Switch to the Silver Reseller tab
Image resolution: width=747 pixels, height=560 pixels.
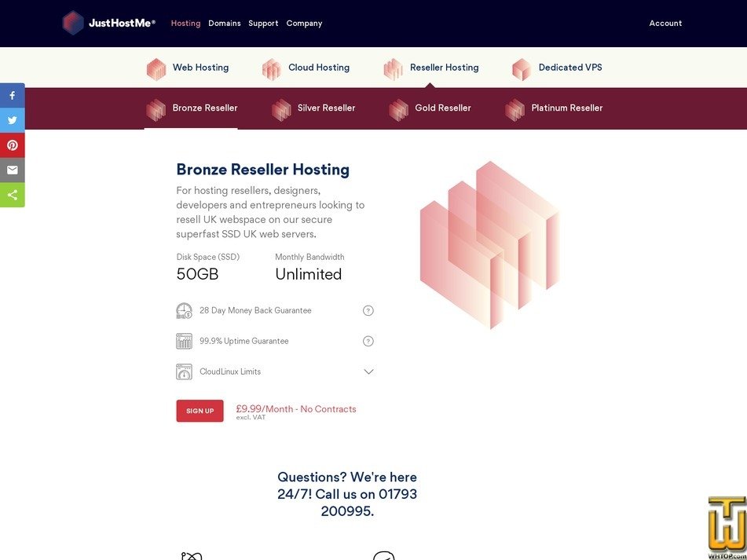pos(325,108)
